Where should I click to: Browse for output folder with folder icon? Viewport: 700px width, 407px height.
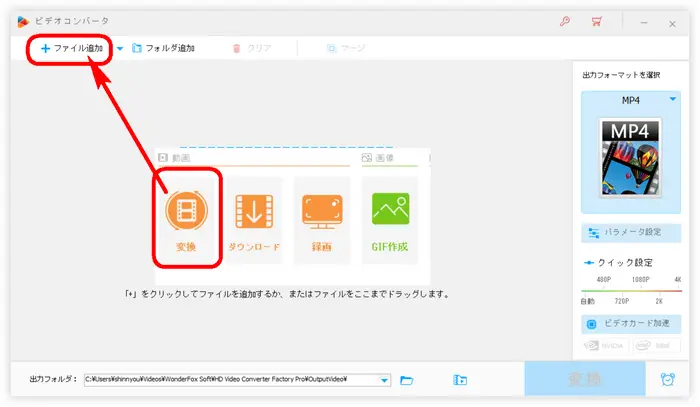[407, 380]
